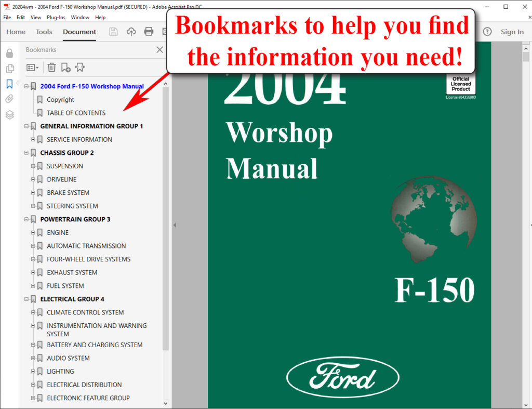Collapse the CHASSIS GROUP 2 node
Viewport: 532px width, 409px height.
coord(26,153)
